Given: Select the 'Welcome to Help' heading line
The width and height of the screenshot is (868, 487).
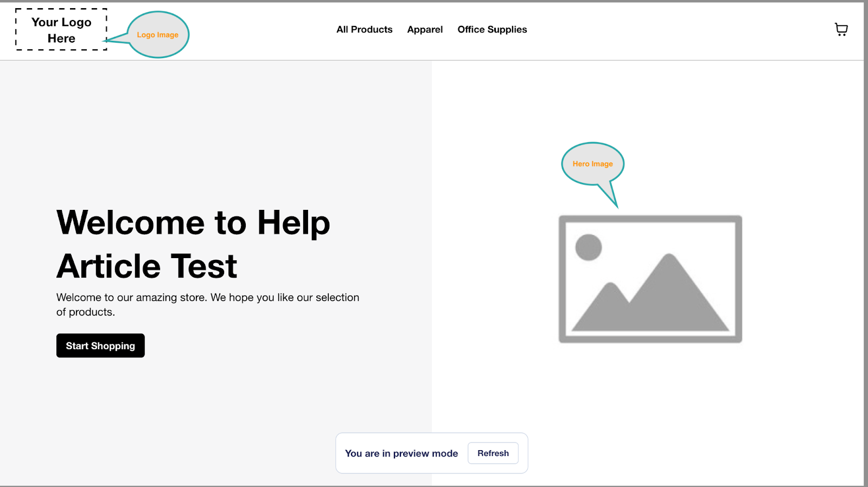Looking at the screenshot, I should tap(193, 222).
